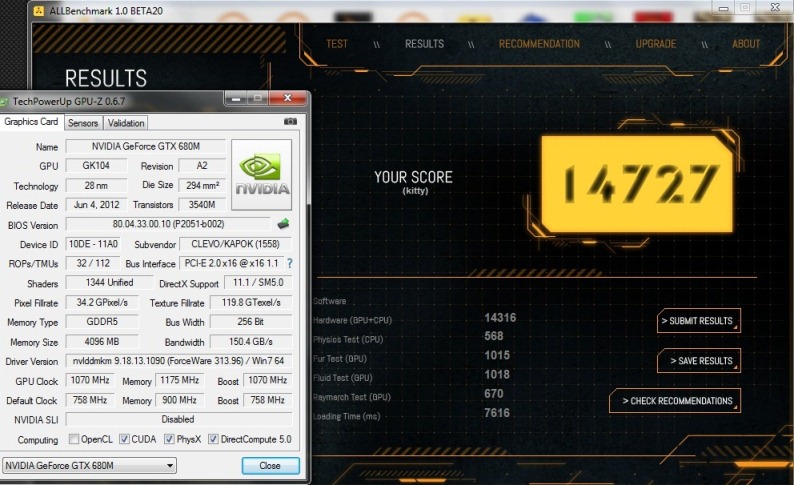Minimize the ALLBenchmark window
This screenshot has height=485, width=794.
pos(724,8)
